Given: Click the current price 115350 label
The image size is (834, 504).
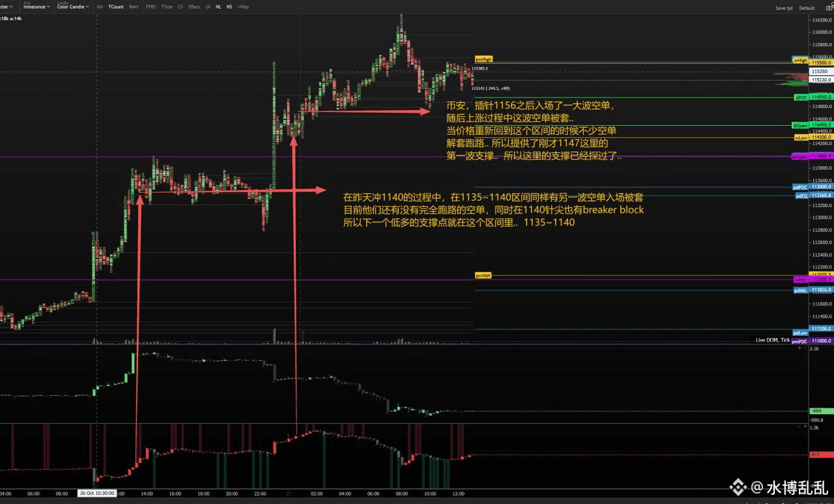Looking at the screenshot, I should coord(820,71).
